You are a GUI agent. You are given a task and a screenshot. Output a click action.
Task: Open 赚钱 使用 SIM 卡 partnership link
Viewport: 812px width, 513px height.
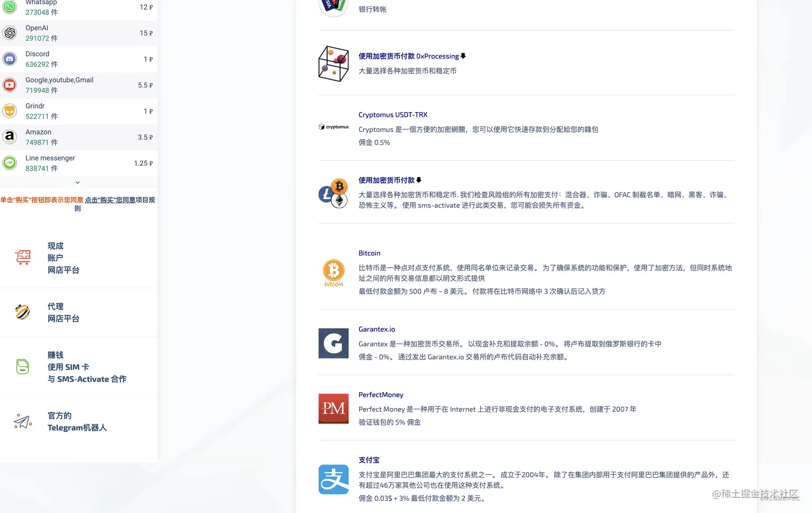click(87, 367)
